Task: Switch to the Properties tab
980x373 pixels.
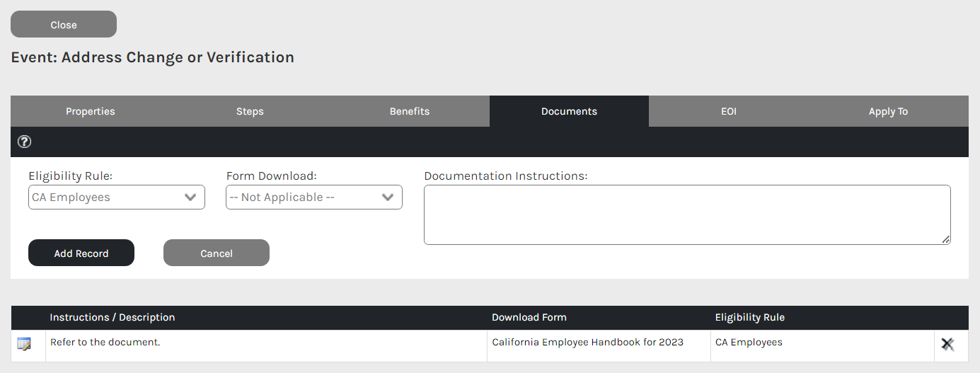Action: pos(91,111)
